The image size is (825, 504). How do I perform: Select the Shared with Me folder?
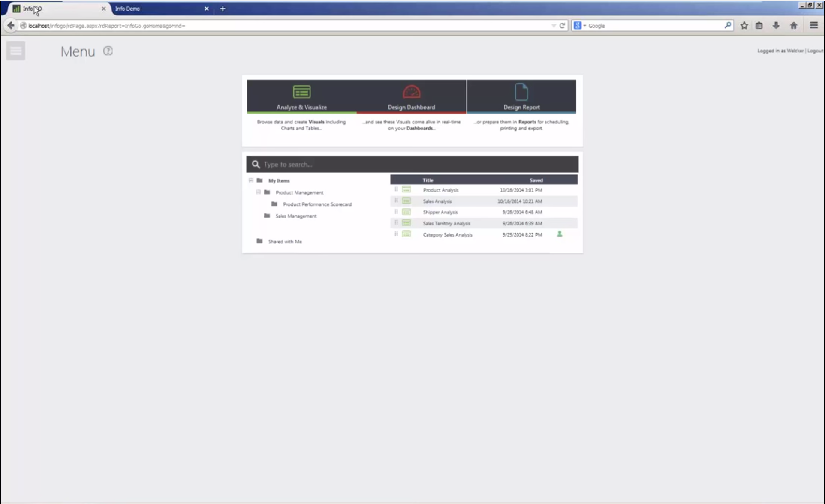point(285,242)
